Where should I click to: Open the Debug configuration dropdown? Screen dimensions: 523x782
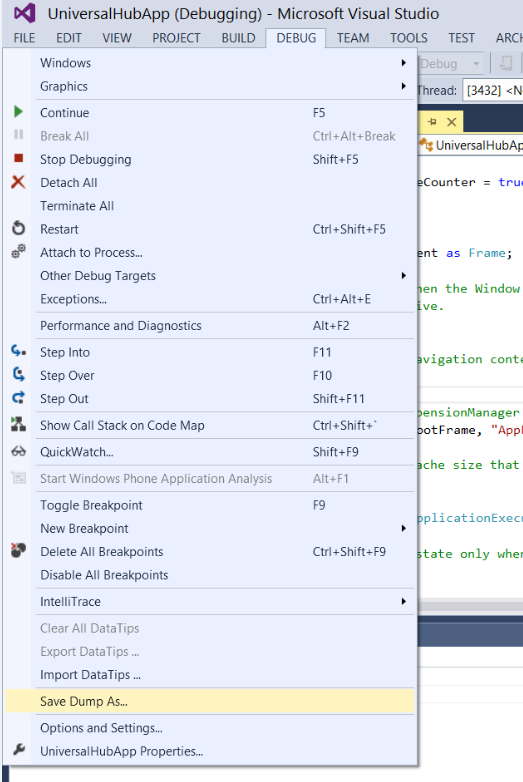point(476,64)
